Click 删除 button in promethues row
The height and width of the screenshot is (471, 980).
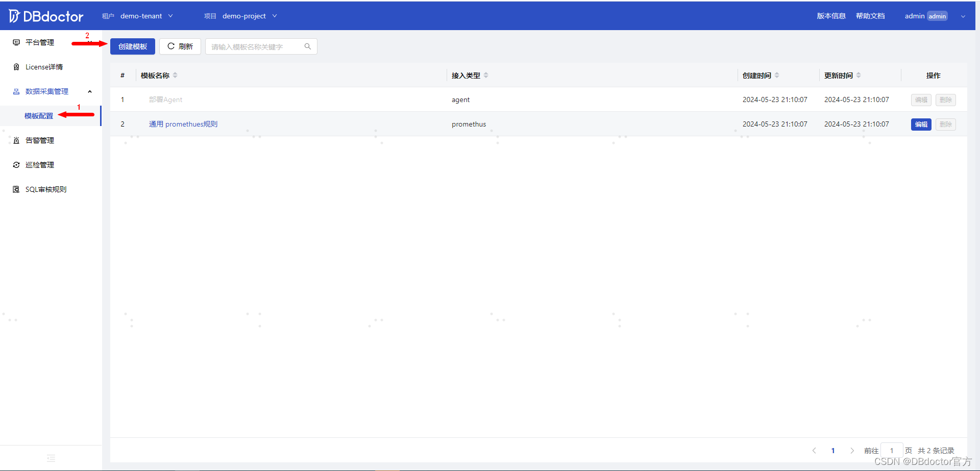pyautogui.click(x=945, y=125)
